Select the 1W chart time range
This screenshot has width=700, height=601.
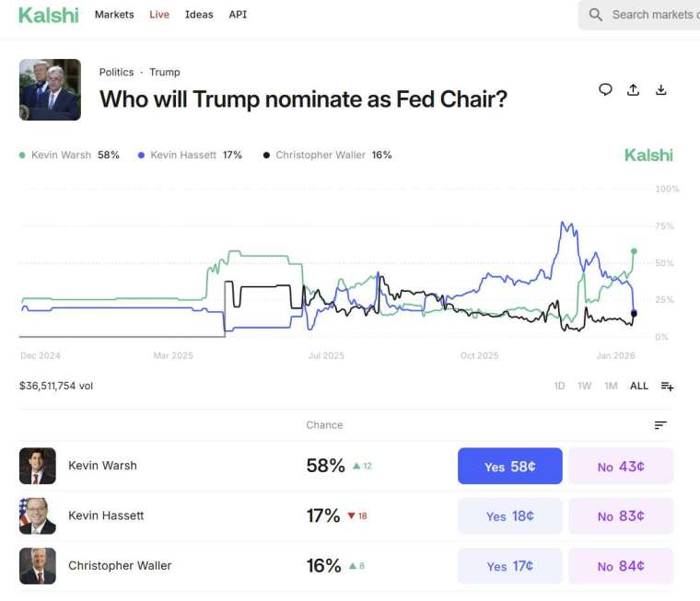click(584, 387)
